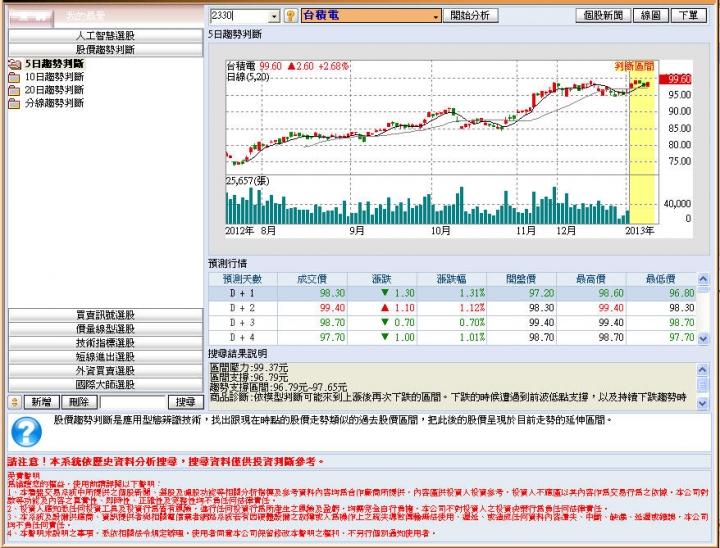Viewport: 720px width, 548px height.
Task: Click the 搜尋結果說明 scrollbar thumb
Action: pos(703,384)
